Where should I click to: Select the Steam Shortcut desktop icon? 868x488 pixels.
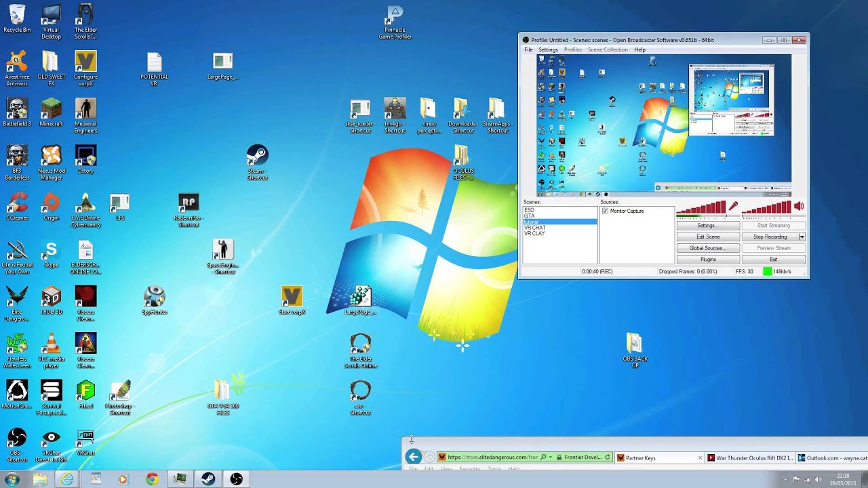[257, 163]
